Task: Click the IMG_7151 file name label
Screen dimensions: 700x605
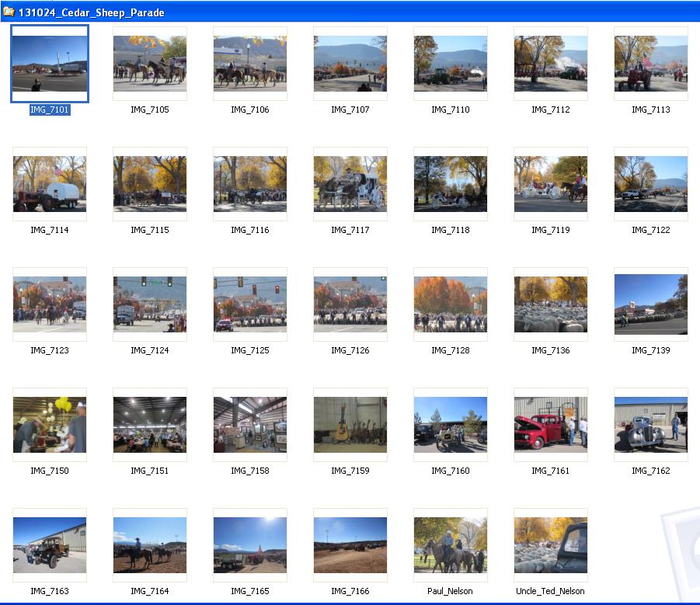Action: click(150, 471)
